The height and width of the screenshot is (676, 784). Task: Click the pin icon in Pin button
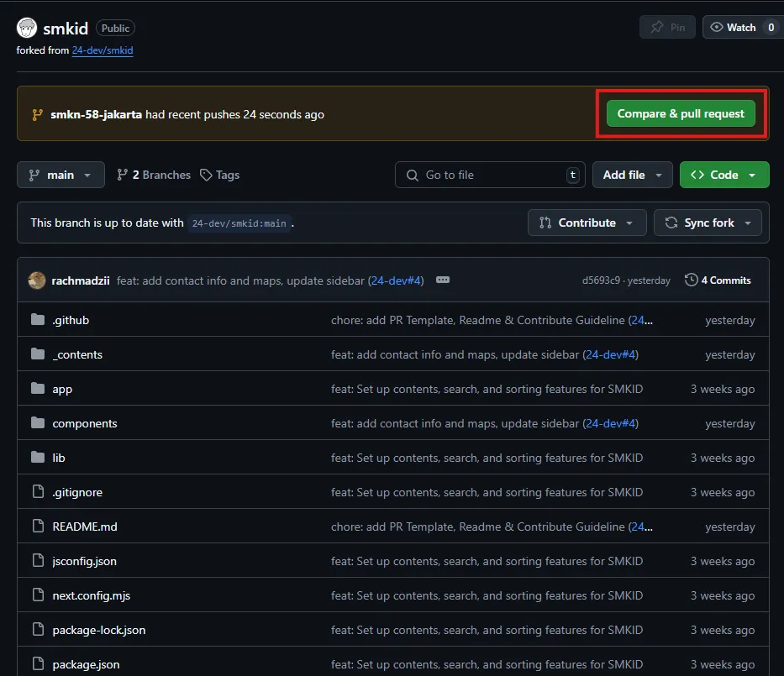click(x=656, y=27)
